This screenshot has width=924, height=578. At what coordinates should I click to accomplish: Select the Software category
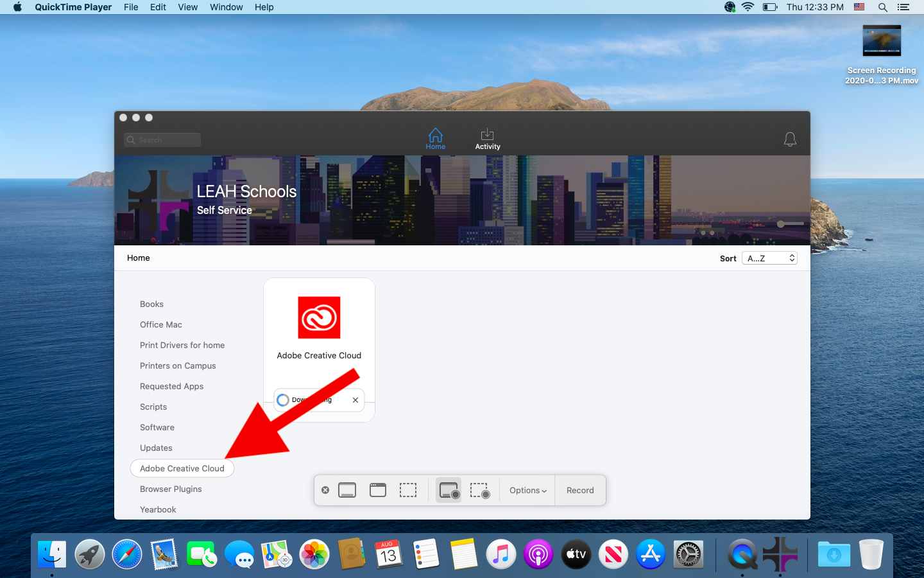pos(157,428)
